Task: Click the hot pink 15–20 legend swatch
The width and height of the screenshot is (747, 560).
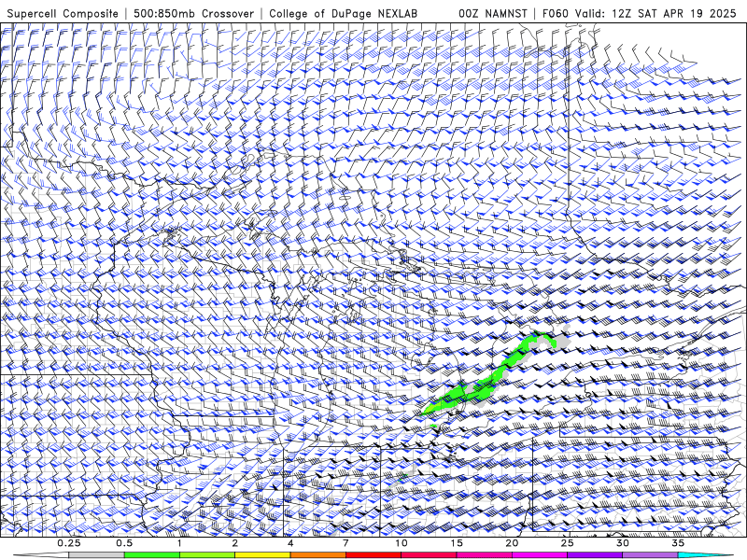Action: coord(484,555)
